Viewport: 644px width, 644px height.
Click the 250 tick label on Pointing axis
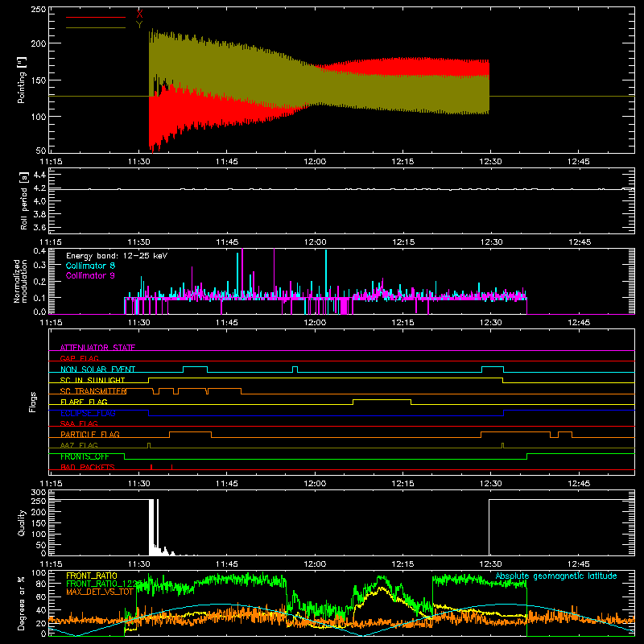38,9
